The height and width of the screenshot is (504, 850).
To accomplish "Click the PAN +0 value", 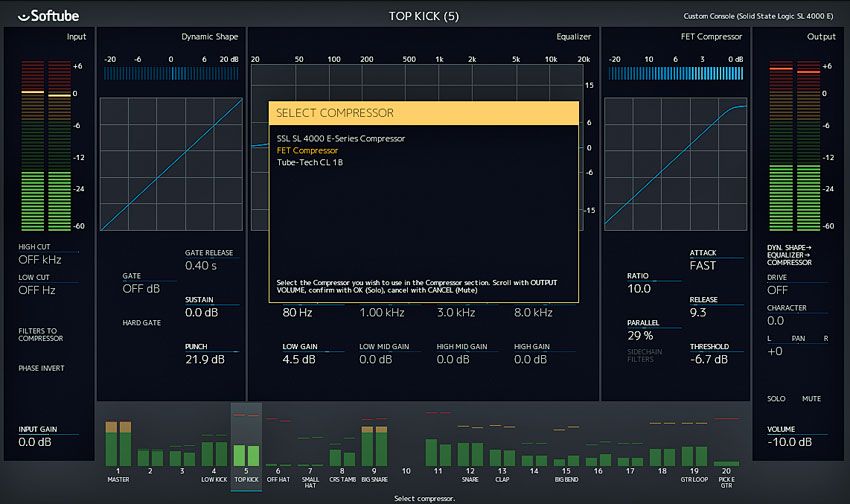I will (x=775, y=351).
